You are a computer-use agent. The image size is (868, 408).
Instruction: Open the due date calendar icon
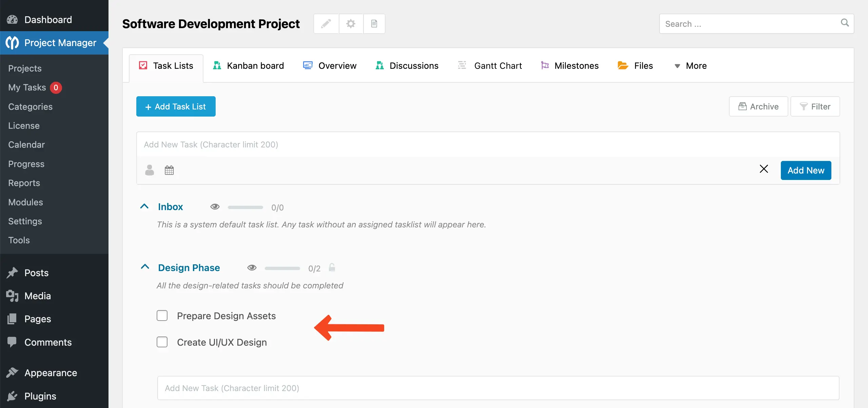click(169, 170)
